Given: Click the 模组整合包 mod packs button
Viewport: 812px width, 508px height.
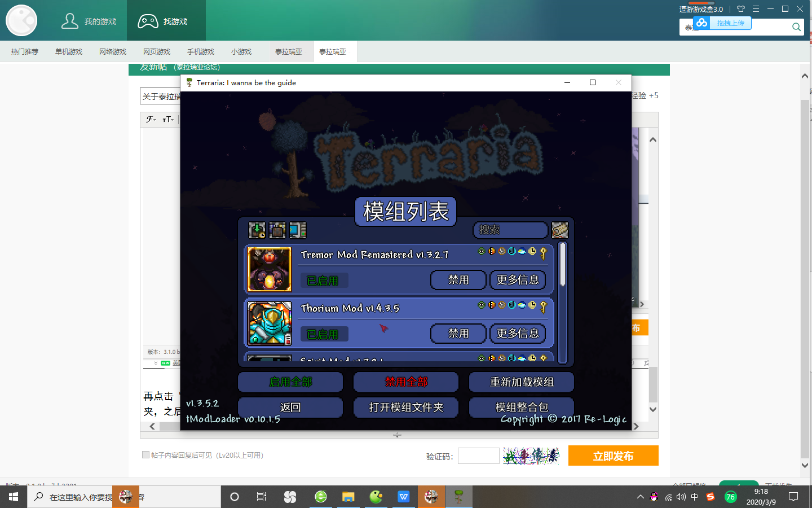Looking at the screenshot, I should [x=522, y=408].
